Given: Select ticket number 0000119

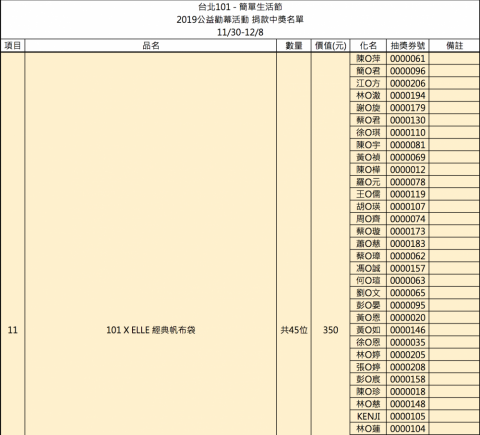Looking at the screenshot, I should pos(408,194).
